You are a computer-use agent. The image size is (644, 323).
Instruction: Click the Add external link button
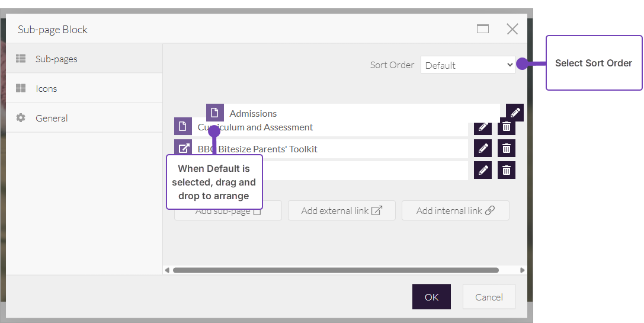point(341,210)
